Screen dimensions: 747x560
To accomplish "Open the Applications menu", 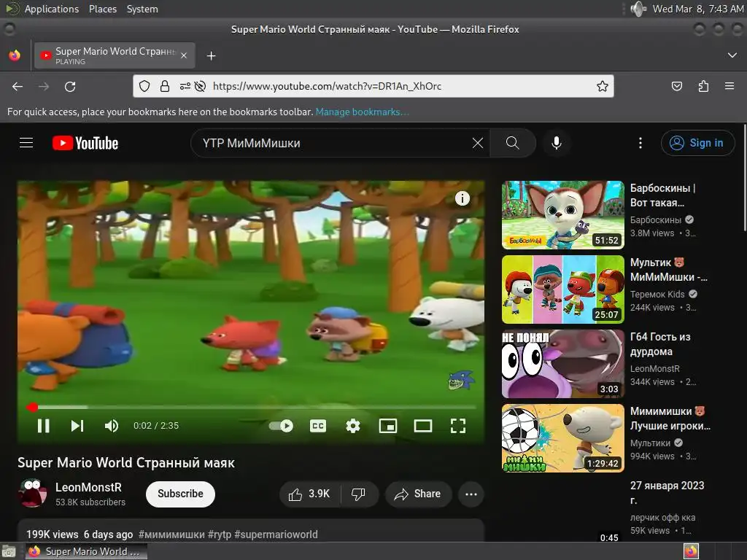I will pyautogui.click(x=52, y=9).
